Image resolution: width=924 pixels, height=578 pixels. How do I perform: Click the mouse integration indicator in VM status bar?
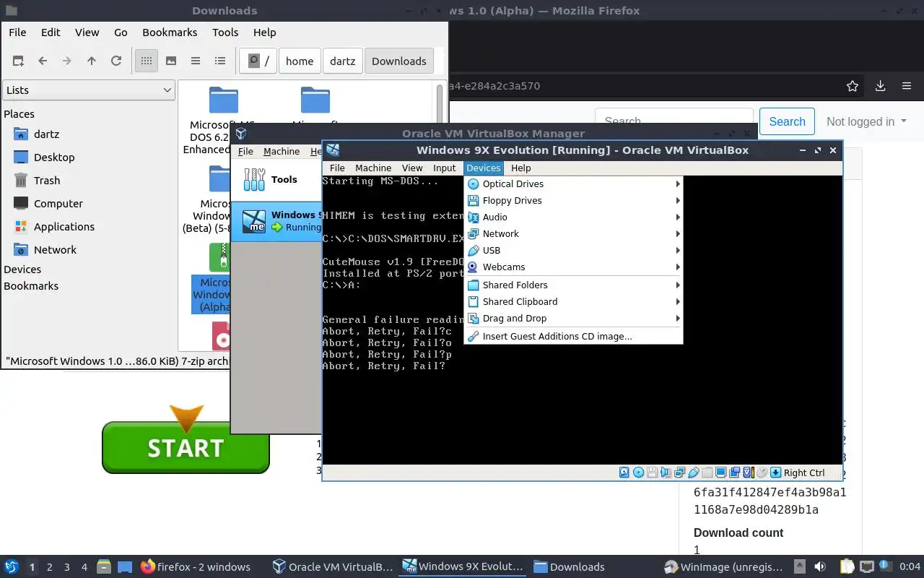pyautogui.click(x=762, y=473)
